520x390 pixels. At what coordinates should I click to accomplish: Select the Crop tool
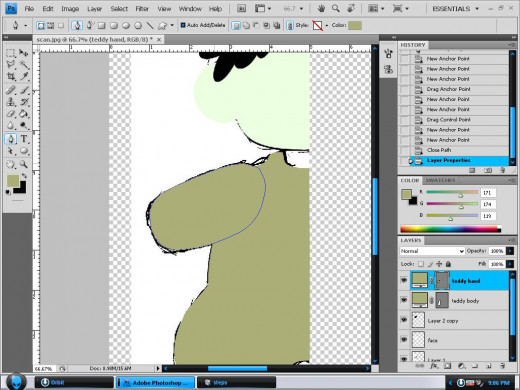11,76
